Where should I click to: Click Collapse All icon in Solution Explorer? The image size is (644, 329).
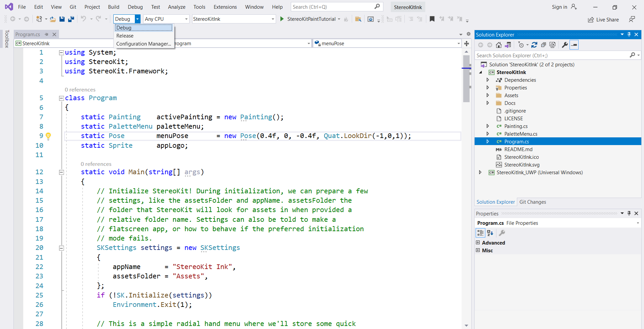pos(543,45)
